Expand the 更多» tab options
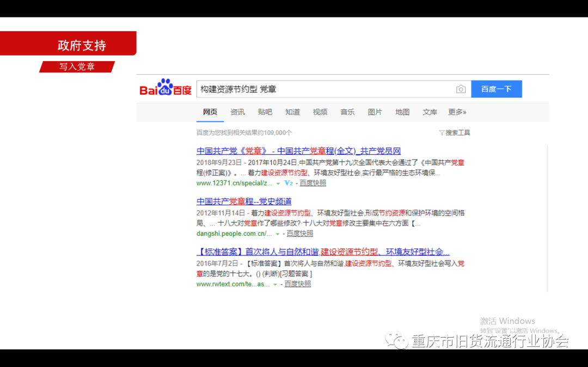 [457, 112]
